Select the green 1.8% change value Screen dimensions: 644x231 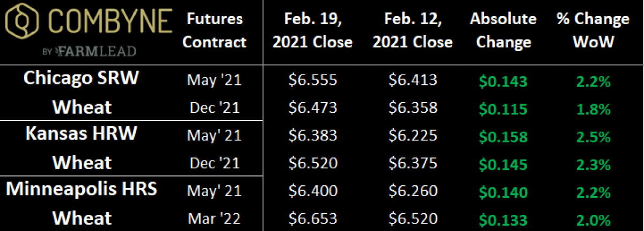click(x=592, y=109)
